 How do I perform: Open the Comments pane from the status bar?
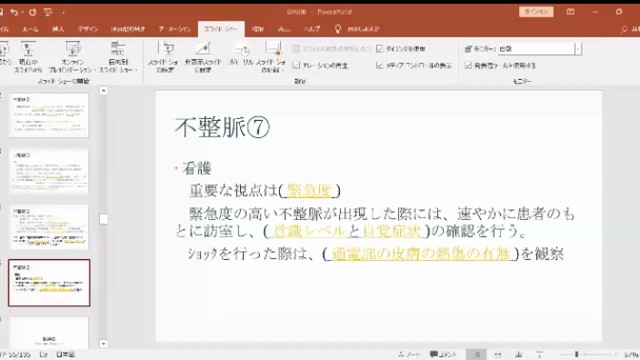pos(443,354)
